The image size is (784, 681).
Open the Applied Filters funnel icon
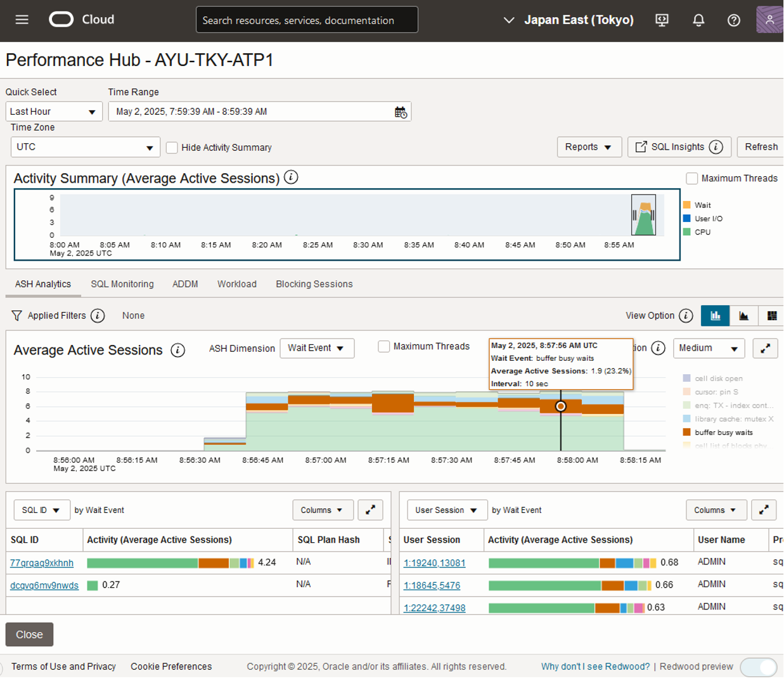click(14, 315)
